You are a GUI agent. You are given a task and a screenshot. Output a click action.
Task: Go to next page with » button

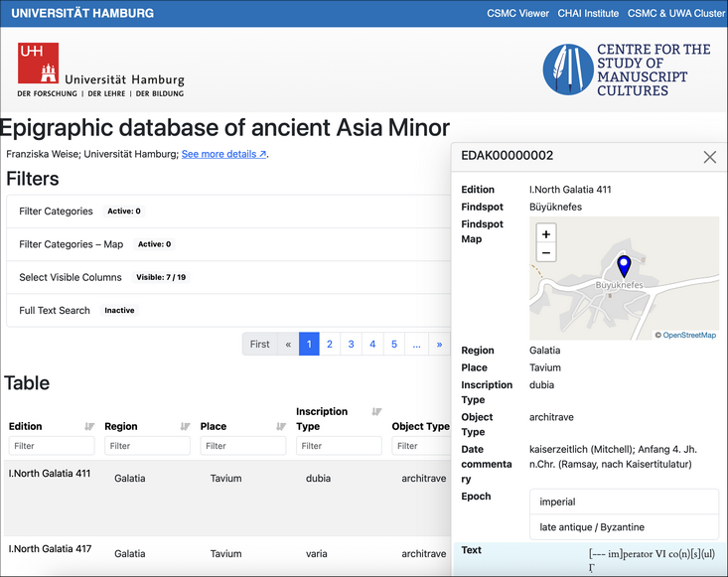tap(439, 344)
